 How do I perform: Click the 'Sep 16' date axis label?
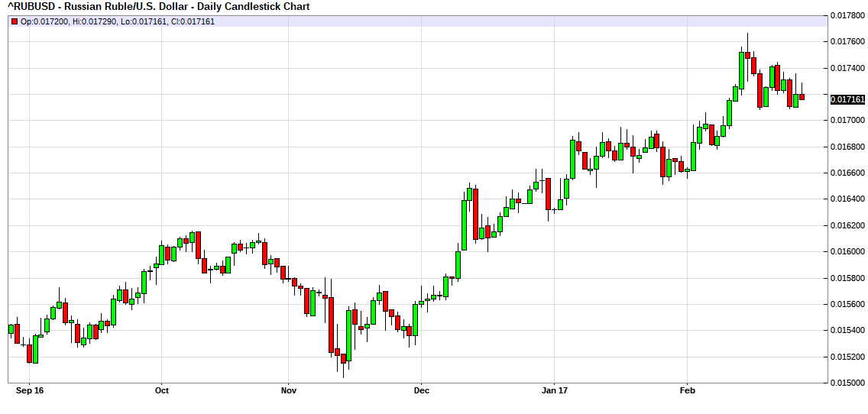(x=29, y=391)
